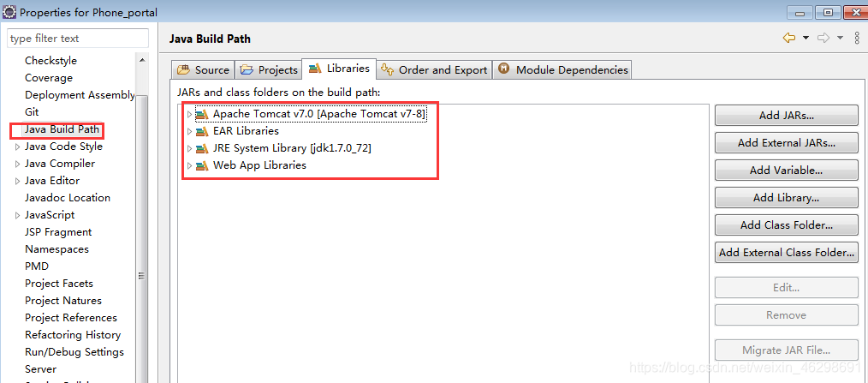The image size is (868, 383).
Task: Expand the Java Code Style category
Action: coord(18,147)
